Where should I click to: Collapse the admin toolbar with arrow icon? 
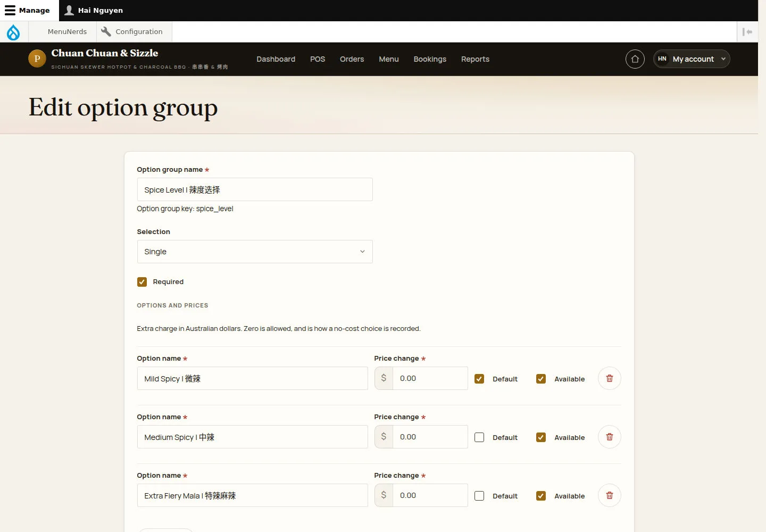747,32
